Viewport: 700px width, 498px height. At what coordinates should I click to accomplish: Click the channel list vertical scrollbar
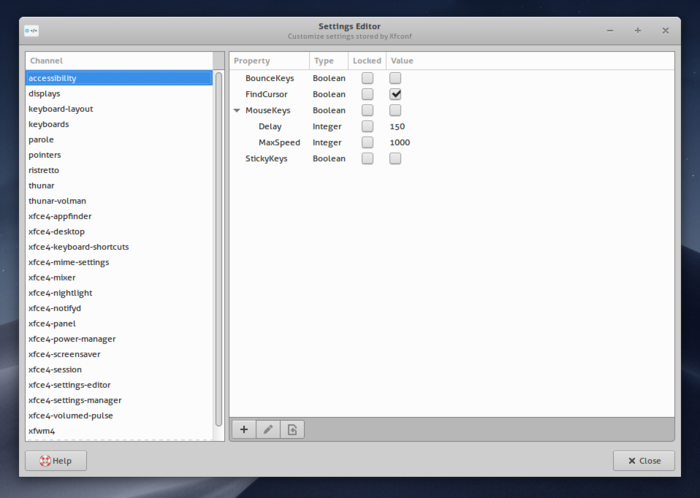pos(219,249)
